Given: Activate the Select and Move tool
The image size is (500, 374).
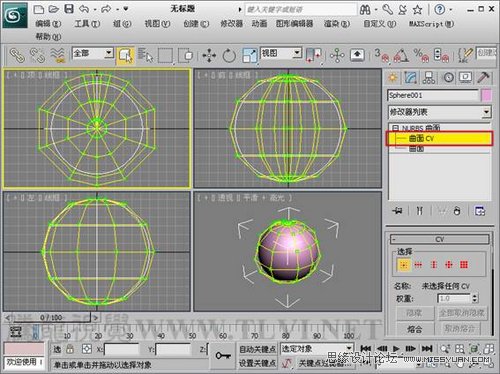Looking at the screenshot, I should pyautogui.click(x=209, y=55).
